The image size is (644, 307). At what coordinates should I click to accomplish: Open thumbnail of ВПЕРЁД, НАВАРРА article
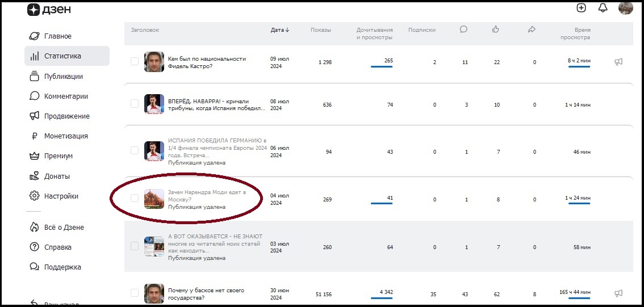point(154,104)
